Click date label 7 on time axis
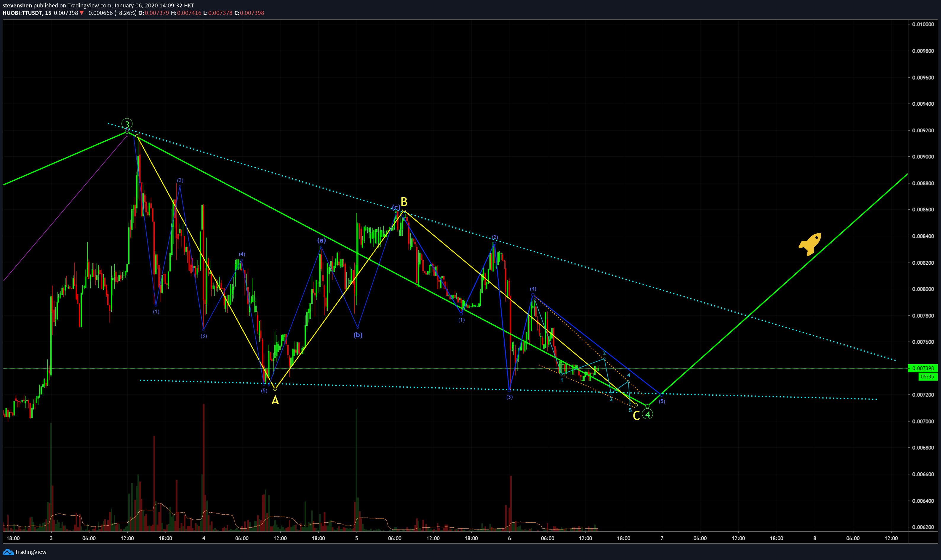Screen dimensions: 941x560 click(x=662, y=538)
